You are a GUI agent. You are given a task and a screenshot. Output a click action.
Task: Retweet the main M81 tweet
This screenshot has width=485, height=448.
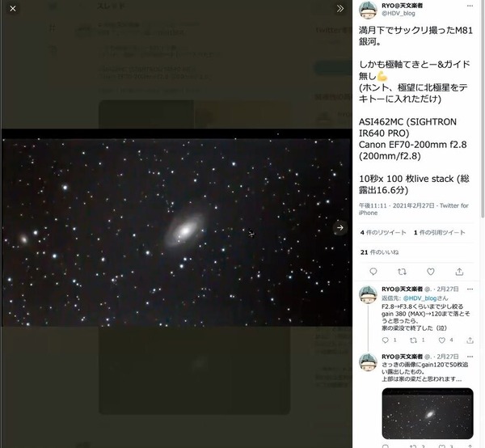point(402,272)
